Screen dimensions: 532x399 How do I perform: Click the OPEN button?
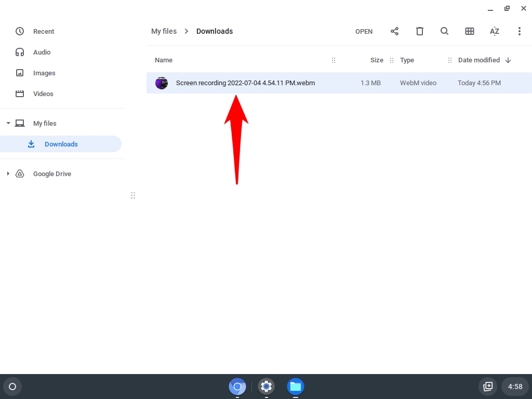[364, 31]
